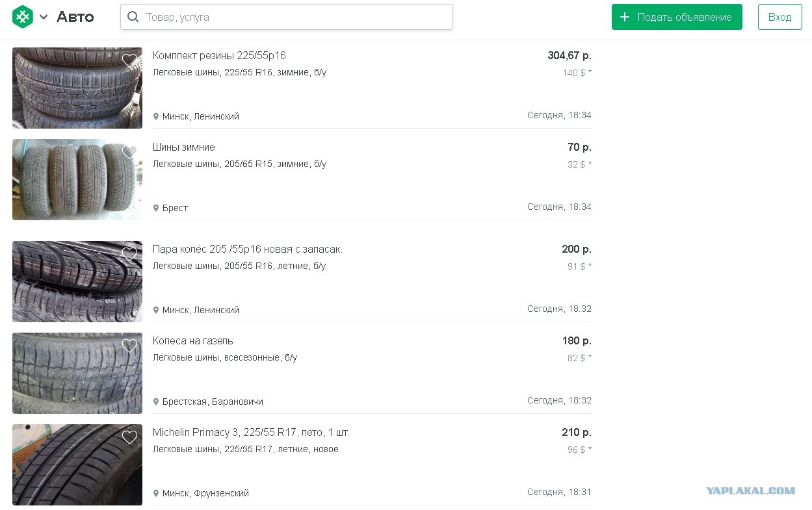Click the magnifier icon in search box

pyautogui.click(x=133, y=17)
